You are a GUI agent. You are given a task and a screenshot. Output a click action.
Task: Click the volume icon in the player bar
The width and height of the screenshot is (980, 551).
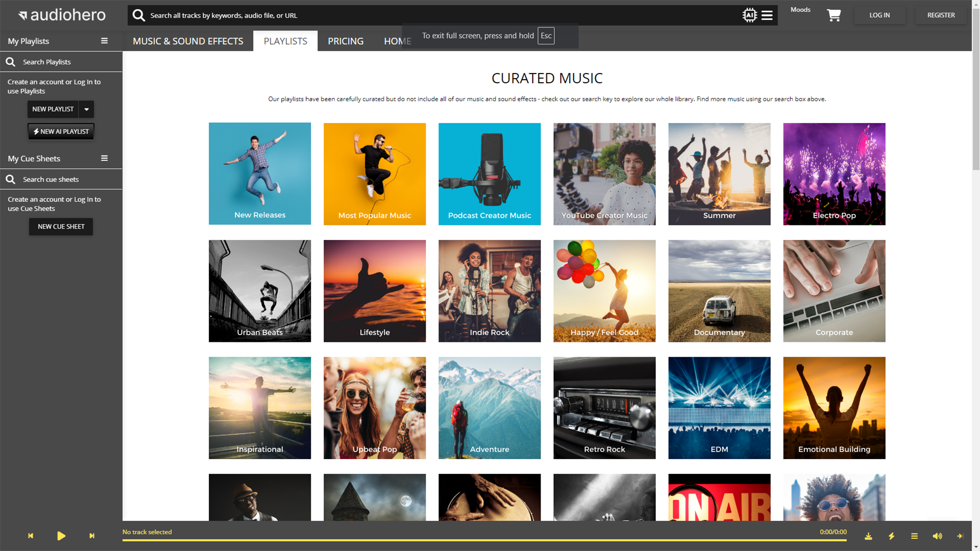tap(937, 536)
